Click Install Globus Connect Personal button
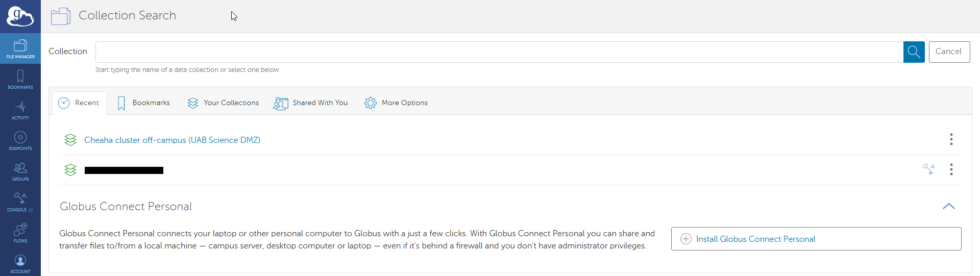The image size is (980, 276). pyautogui.click(x=816, y=239)
